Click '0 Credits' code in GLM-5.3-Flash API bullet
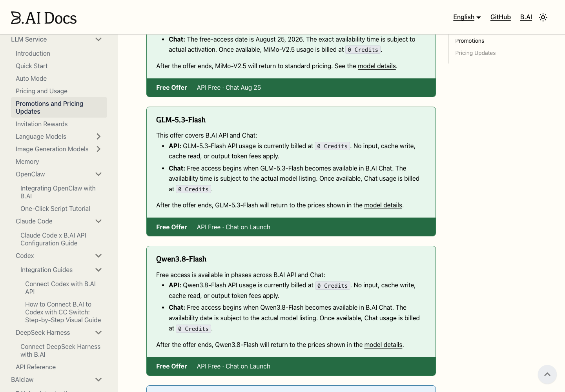The height and width of the screenshot is (392, 565). 332,146
